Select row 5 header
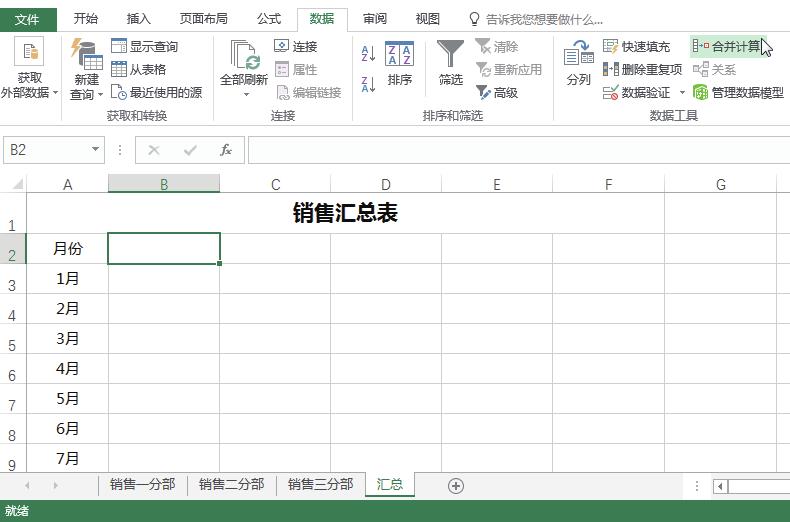This screenshot has width=790, height=522. 13,339
